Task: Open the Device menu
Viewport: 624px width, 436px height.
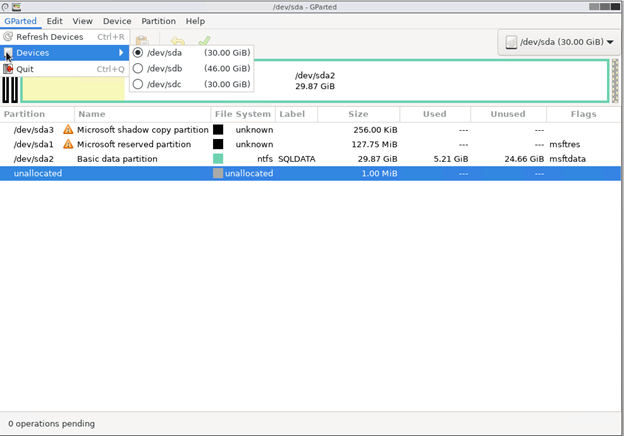Action: (117, 21)
